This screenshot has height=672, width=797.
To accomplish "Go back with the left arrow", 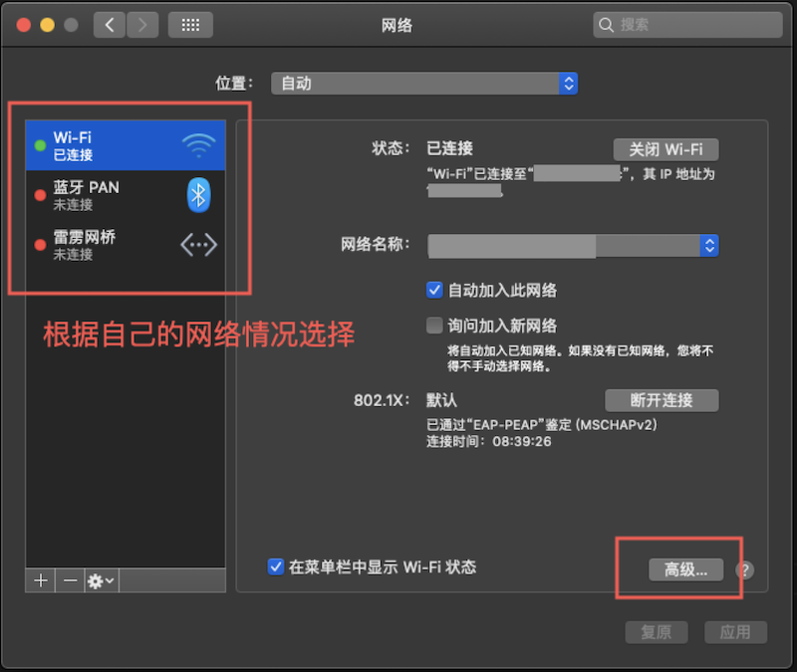I will [110, 25].
